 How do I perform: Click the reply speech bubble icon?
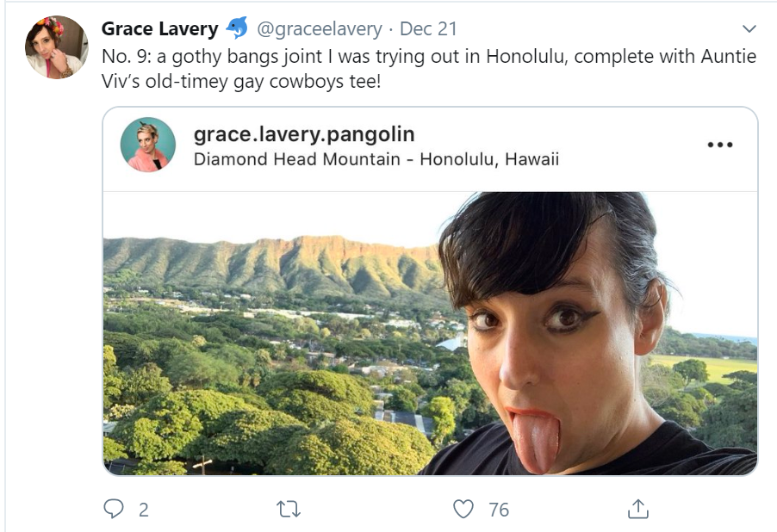tap(114, 509)
